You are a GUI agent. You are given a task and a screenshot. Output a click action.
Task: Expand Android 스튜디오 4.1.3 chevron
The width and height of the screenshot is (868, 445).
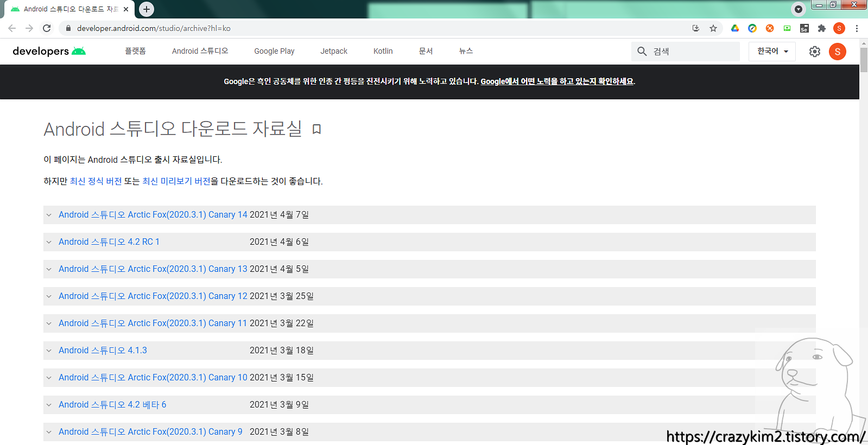click(49, 351)
